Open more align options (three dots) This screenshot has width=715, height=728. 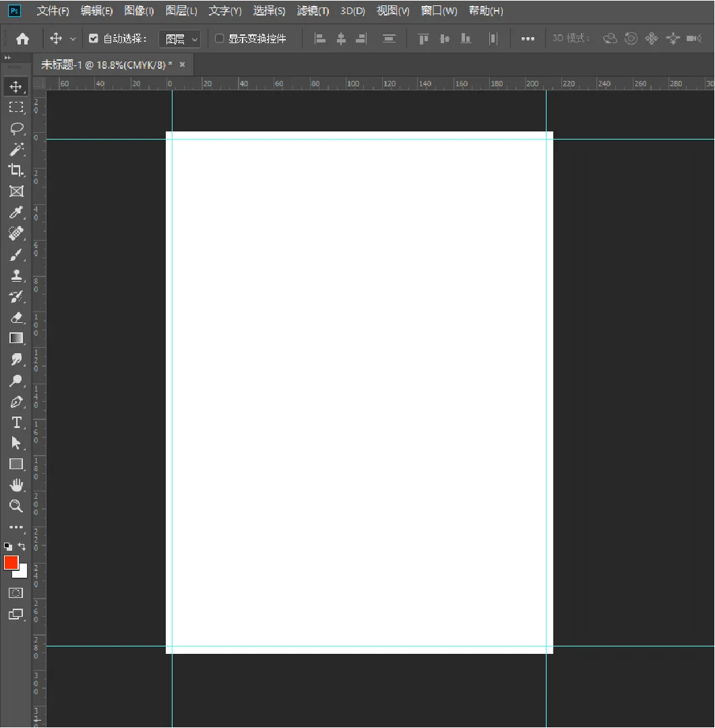click(528, 39)
